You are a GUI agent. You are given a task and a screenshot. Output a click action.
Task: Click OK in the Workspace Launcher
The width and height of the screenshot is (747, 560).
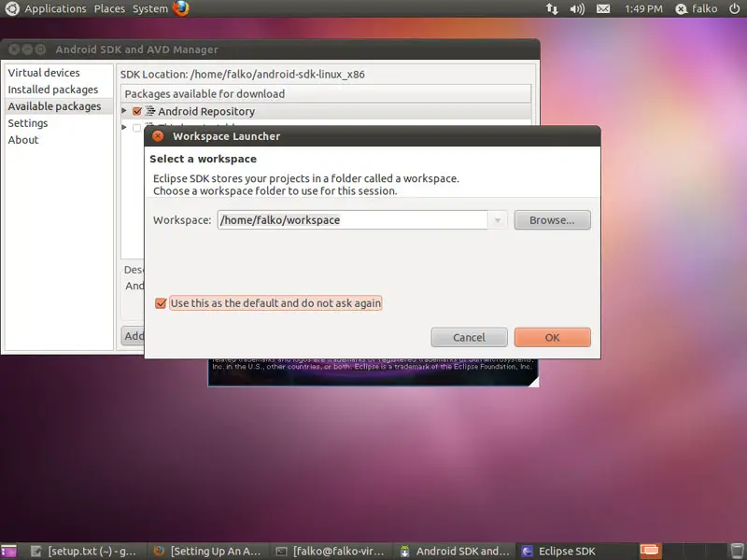552,337
